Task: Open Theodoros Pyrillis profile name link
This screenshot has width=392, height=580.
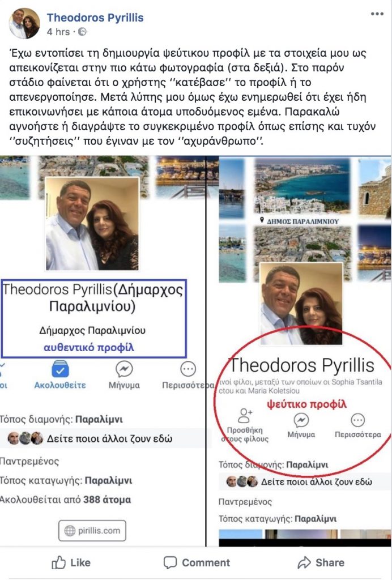Action: pyautogui.click(x=95, y=18)
